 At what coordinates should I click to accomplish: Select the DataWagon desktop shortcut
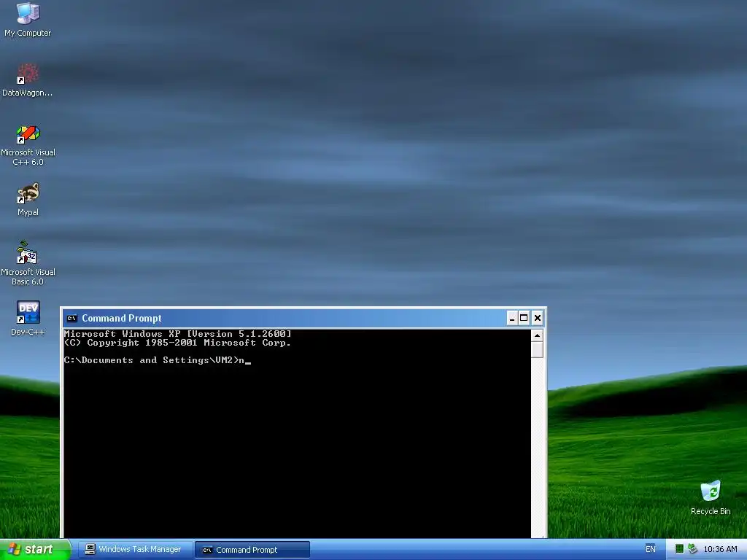[x=28, y=80]
